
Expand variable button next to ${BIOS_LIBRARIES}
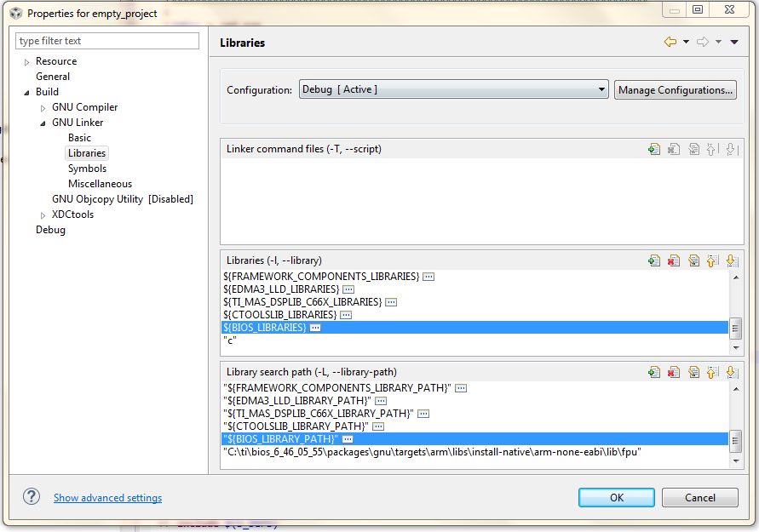pos(315,328)
